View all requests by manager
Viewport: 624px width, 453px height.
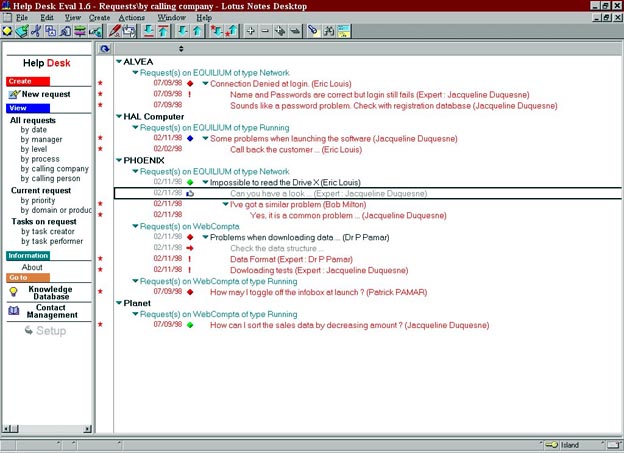coord(41,139)
